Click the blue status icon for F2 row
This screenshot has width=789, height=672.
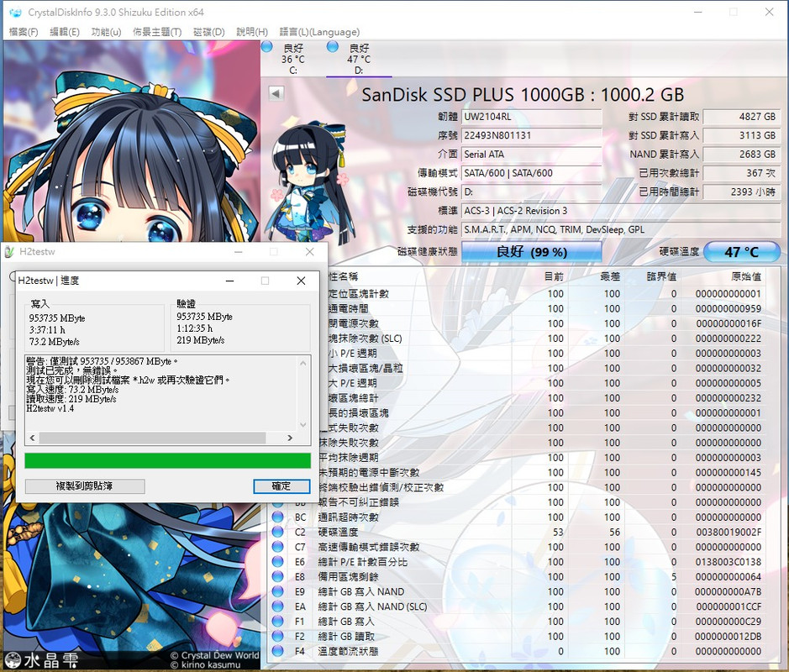(x=277, y=636)
